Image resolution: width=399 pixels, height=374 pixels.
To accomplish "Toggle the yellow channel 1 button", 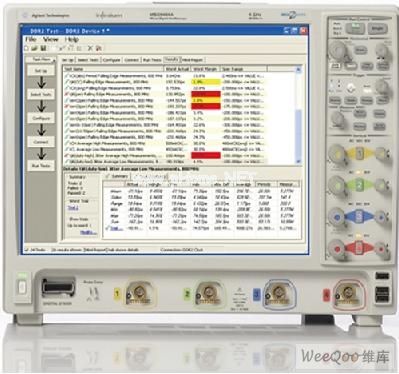I will pos(359,154).
